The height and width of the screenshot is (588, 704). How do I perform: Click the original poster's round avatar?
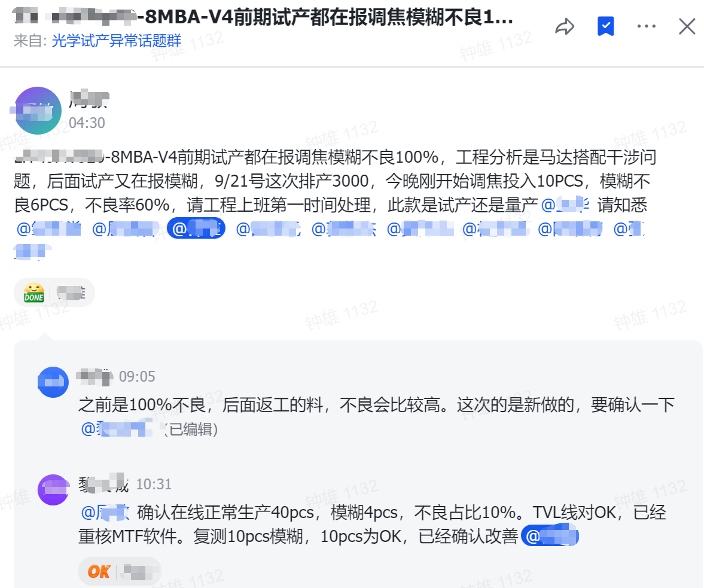(x=38, y=111)
